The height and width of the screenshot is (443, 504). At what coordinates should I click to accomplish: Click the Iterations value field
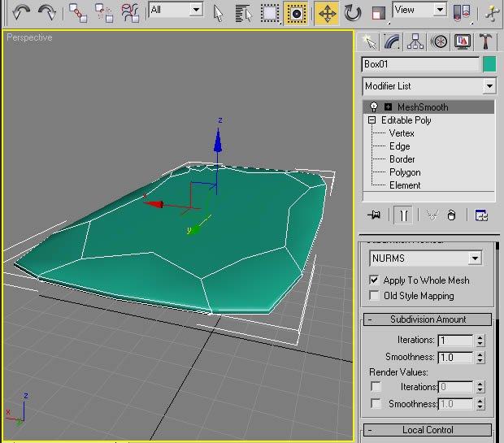455,341
